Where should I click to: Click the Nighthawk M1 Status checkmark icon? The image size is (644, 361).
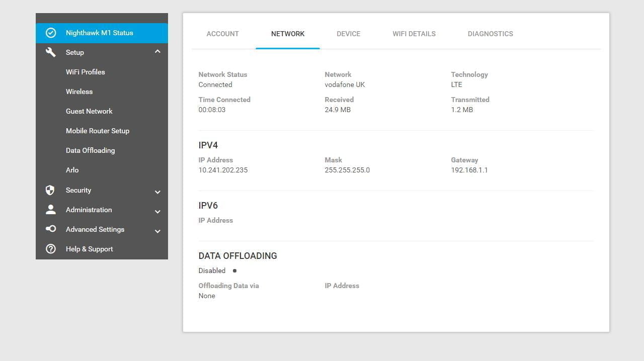point(51,33)
